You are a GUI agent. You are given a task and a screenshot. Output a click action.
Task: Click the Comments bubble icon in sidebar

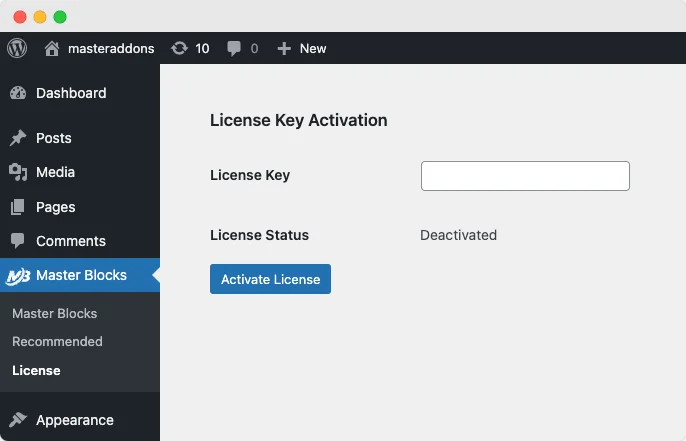18,241
